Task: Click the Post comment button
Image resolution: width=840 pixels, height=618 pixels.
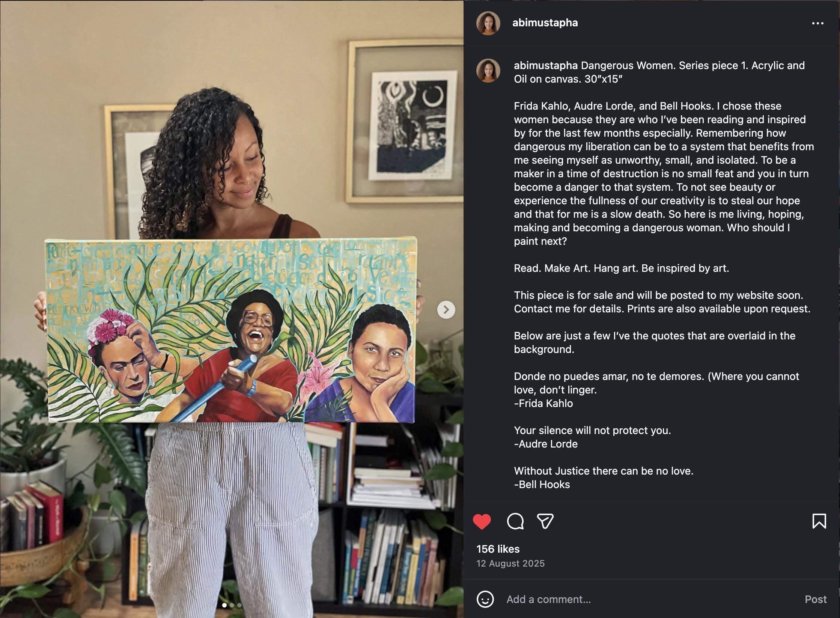Action: [816, 599]
